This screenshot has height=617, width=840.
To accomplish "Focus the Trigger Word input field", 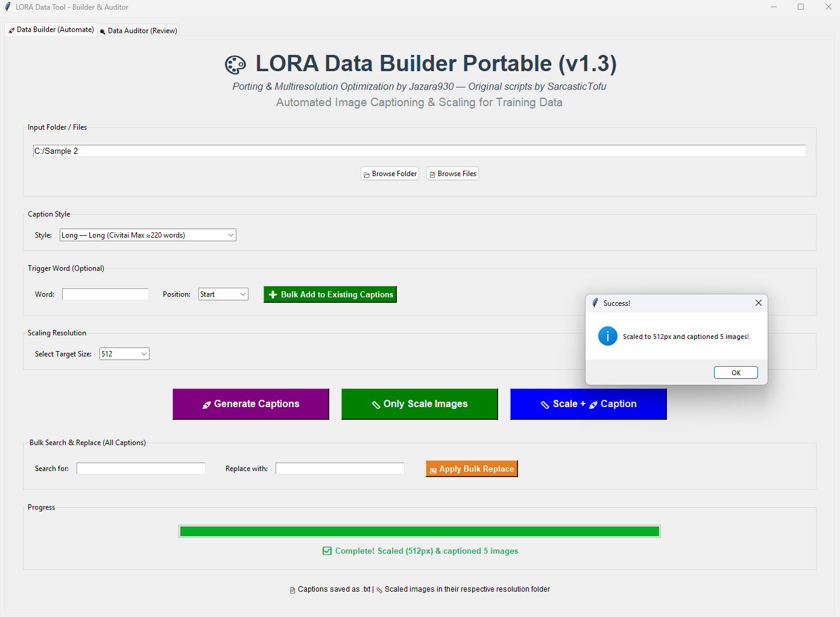I will point(106,294).
